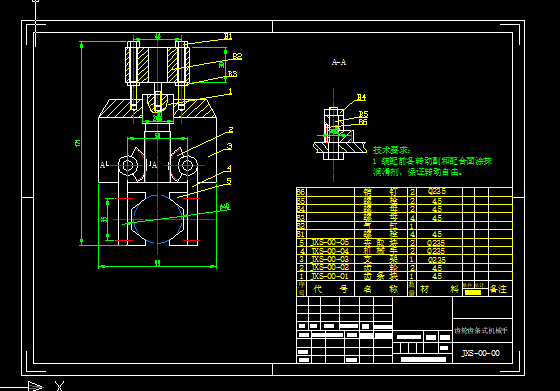This screenshot has width=560, height=391.
Task: Select the blue workpiece circle
Action: point(158,219)
